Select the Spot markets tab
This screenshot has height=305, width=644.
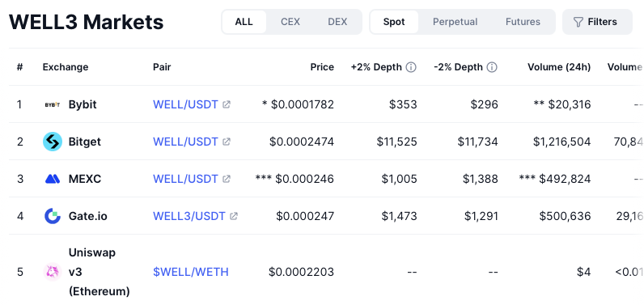[x=394, y=22]
